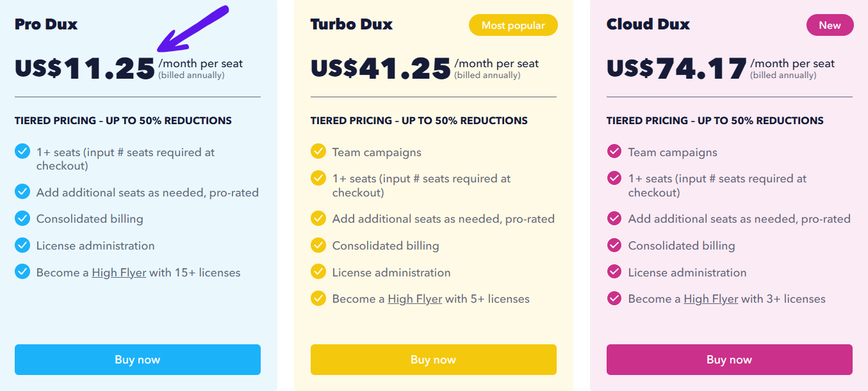868x391 pixels.
Task: Click the pink checkmark beside License administration
Action: click(614, 272)
